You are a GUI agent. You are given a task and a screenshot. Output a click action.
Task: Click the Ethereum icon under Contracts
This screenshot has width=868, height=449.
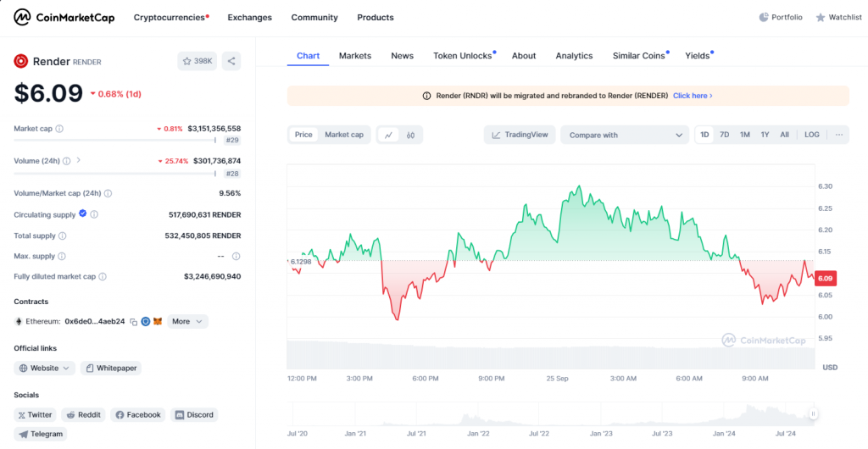[x=18, y=321]
